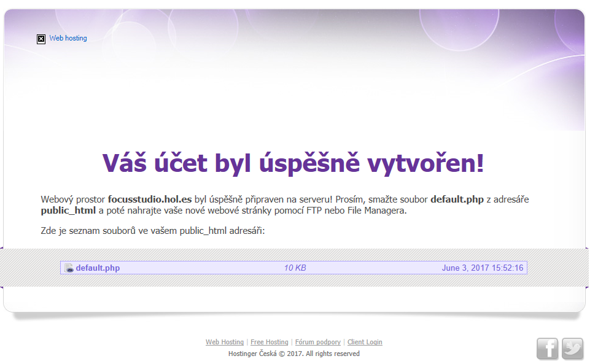
Task: Click the 10 KB file size entry
Action: coord(295,268)
